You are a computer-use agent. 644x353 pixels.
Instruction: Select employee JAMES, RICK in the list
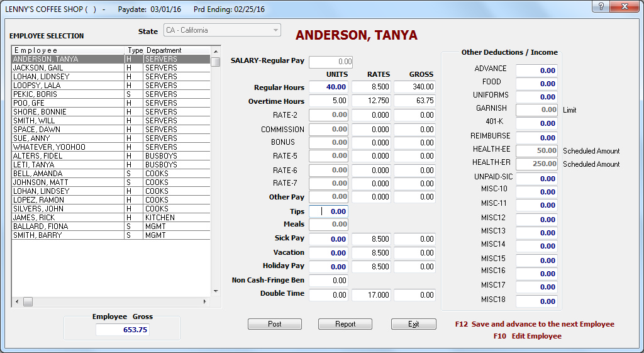(111, 218)
